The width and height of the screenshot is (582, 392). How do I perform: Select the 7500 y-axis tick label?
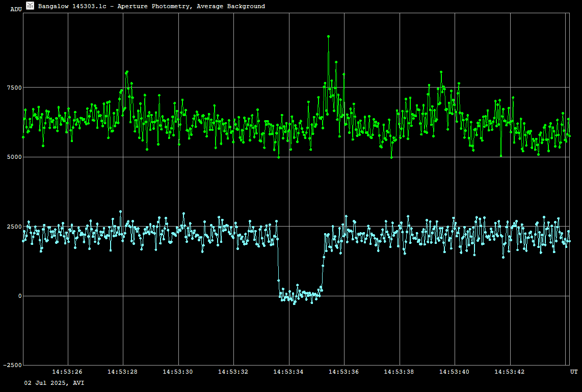pos(14,88)
